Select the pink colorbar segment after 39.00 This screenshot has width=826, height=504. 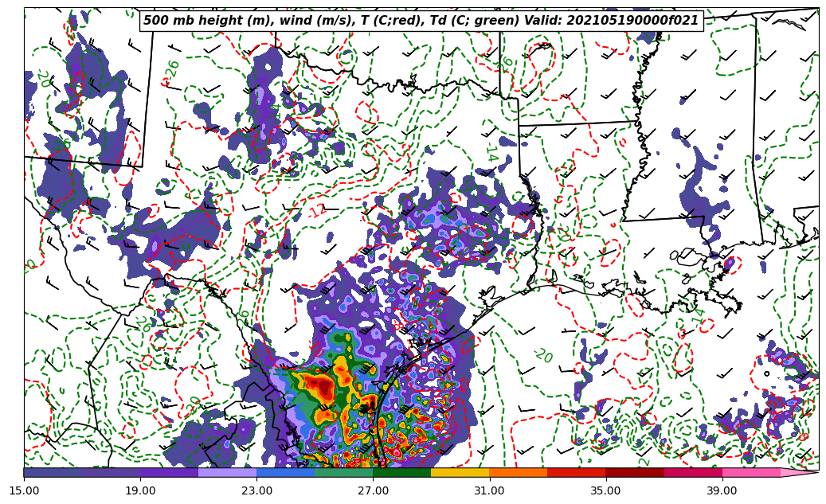[x=751, y=472]
